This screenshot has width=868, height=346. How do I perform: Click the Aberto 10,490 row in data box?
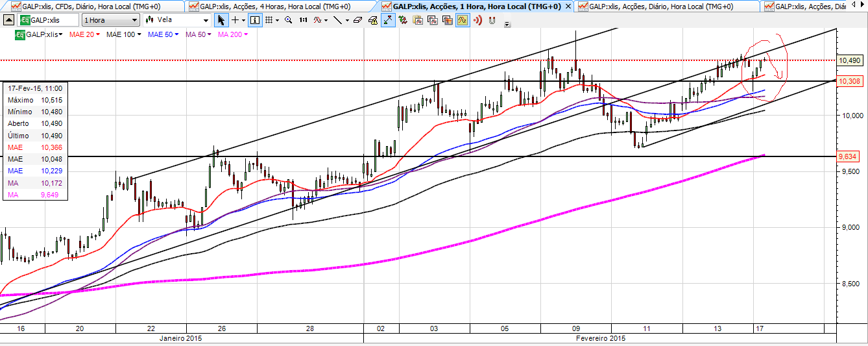(36, 123)
